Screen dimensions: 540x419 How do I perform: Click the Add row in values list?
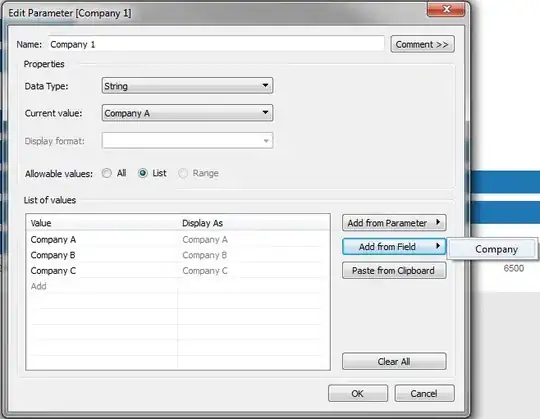coord(102,286)
